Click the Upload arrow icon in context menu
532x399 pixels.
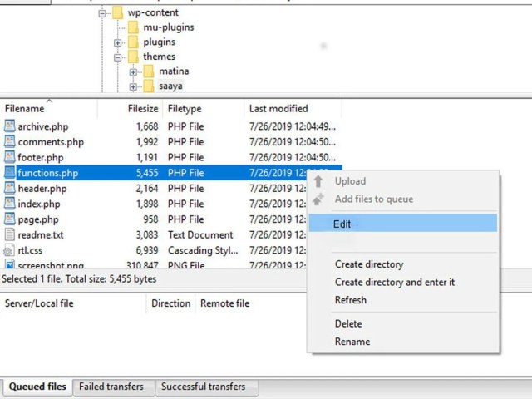click(318, 181)
